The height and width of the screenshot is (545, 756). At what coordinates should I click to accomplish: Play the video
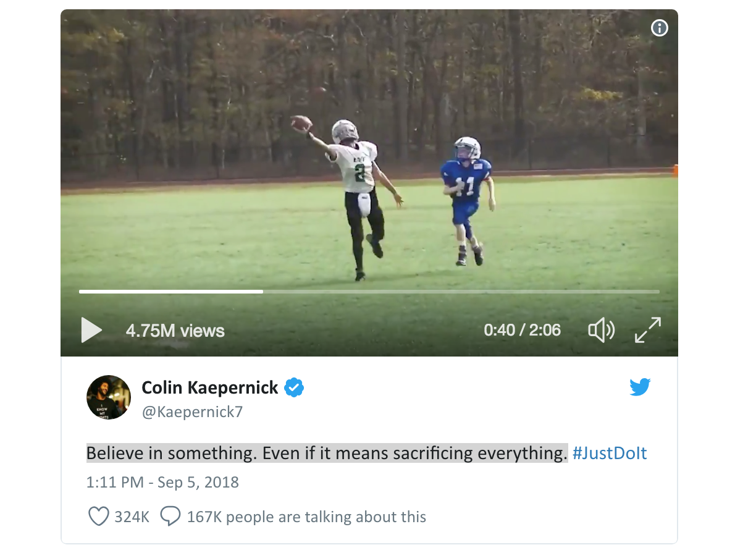[91, 330]
